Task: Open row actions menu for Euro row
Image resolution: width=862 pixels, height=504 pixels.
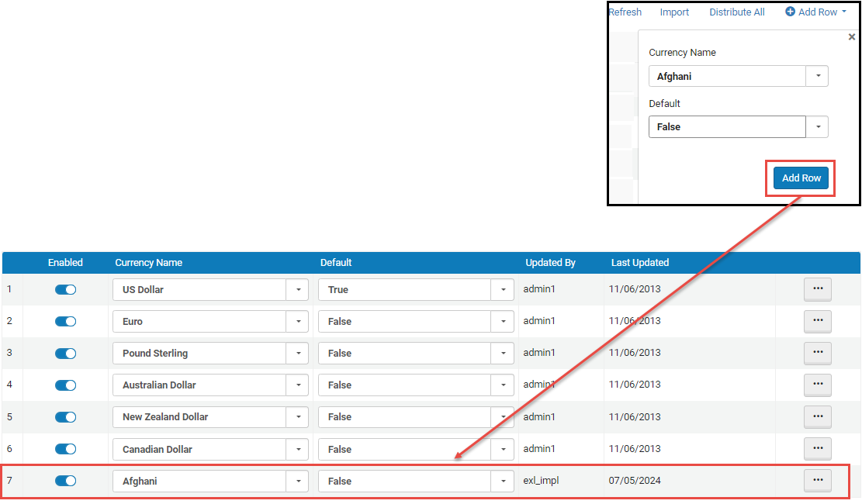Action: [x=817, y=321]
